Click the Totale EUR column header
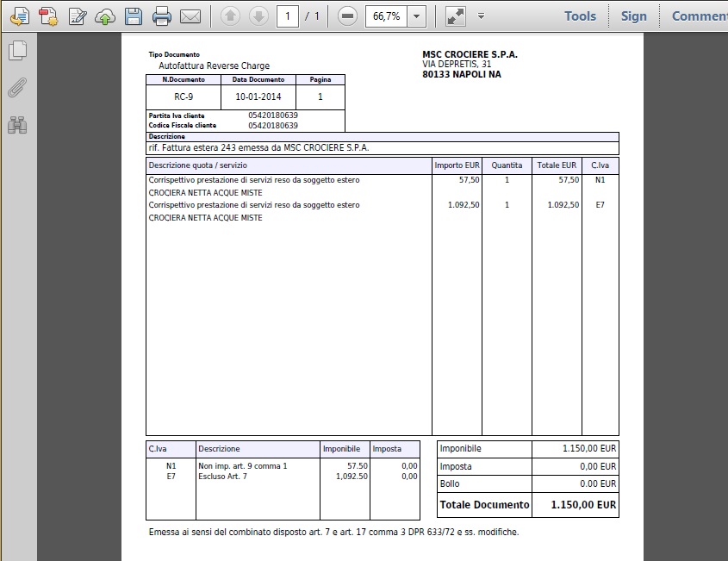728x561 pixels. [557, 165]
